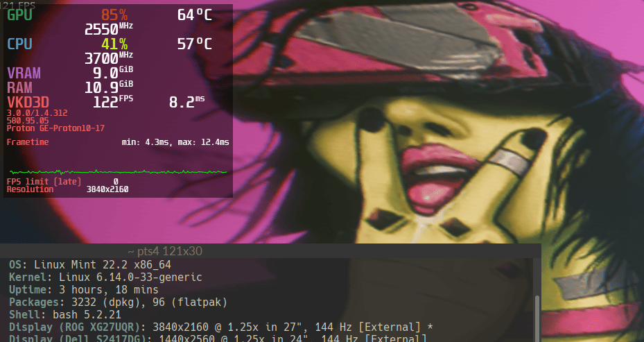This screenshot has height=342, width=644.
Task: Click the "OS: Linux Mint 22.2 x86_64" line
Action: click(x=90, y=264)
